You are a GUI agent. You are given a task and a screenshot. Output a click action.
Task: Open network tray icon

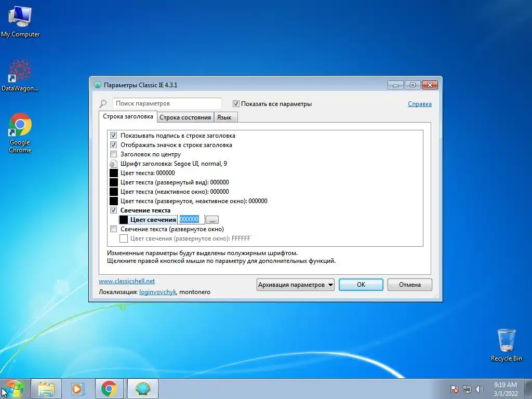tap(467, 389)
